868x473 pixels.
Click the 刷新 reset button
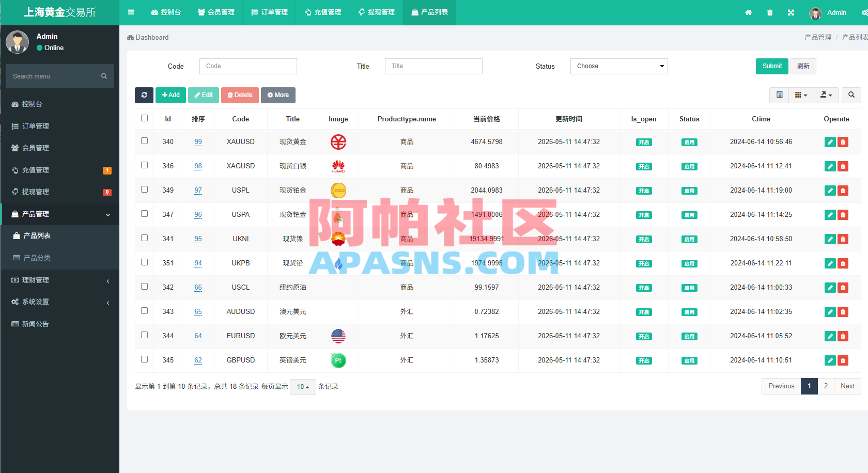(x=803, y=66)
